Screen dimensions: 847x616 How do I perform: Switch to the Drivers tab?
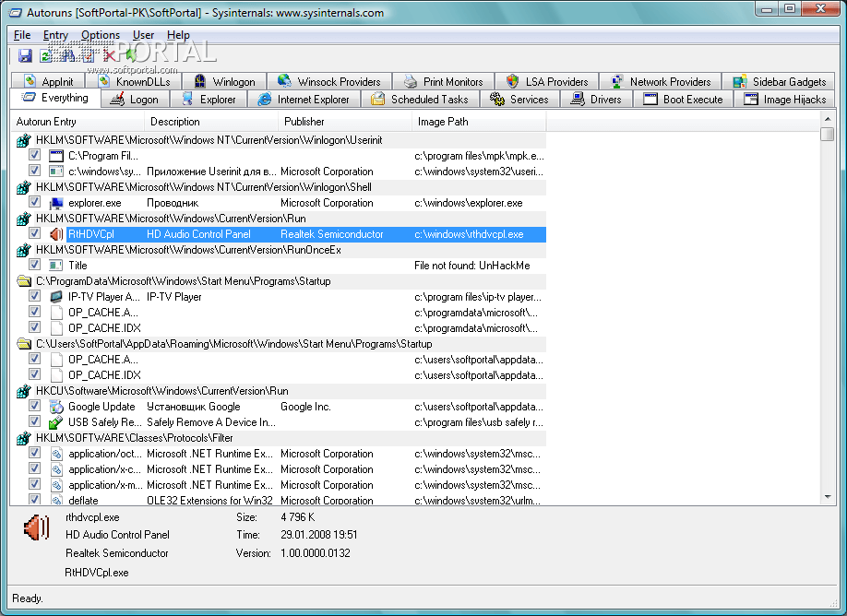[596, 100]
